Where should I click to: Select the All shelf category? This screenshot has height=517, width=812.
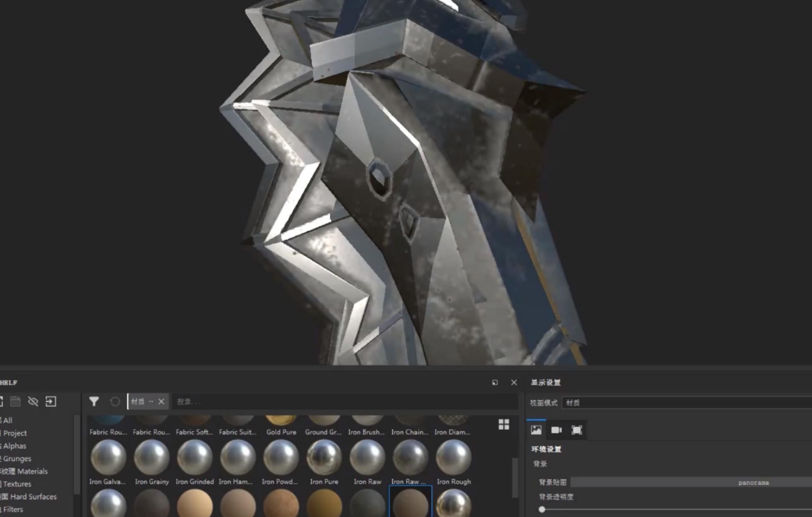point(8,420)
